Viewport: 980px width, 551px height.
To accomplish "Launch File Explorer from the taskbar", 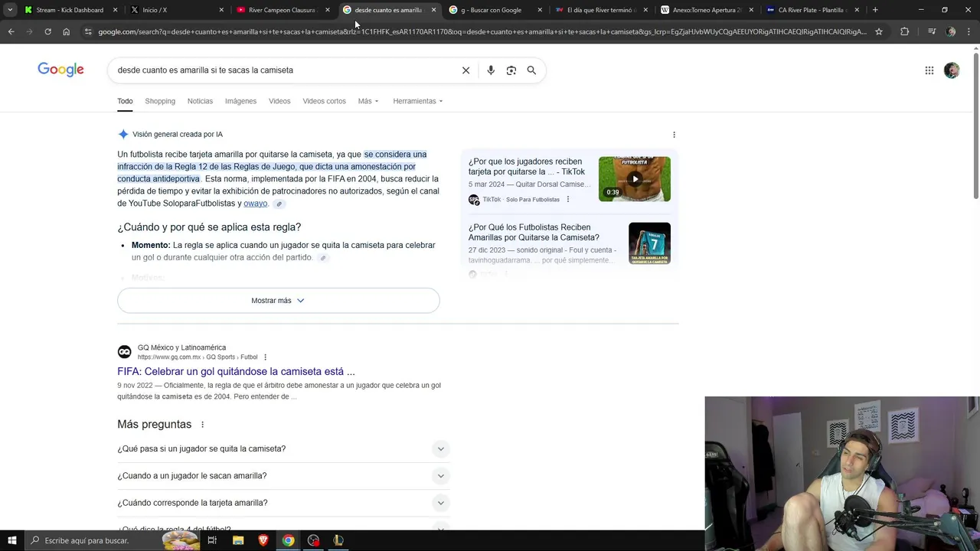I will [x=238, y=540].
